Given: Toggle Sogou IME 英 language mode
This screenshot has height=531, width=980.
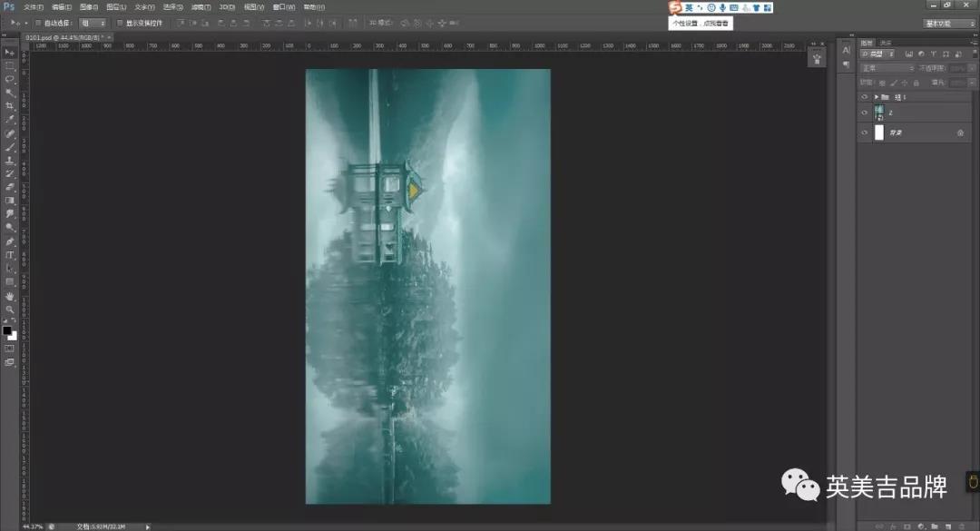Looking at the screenshot, I should (x=689, y=7).
